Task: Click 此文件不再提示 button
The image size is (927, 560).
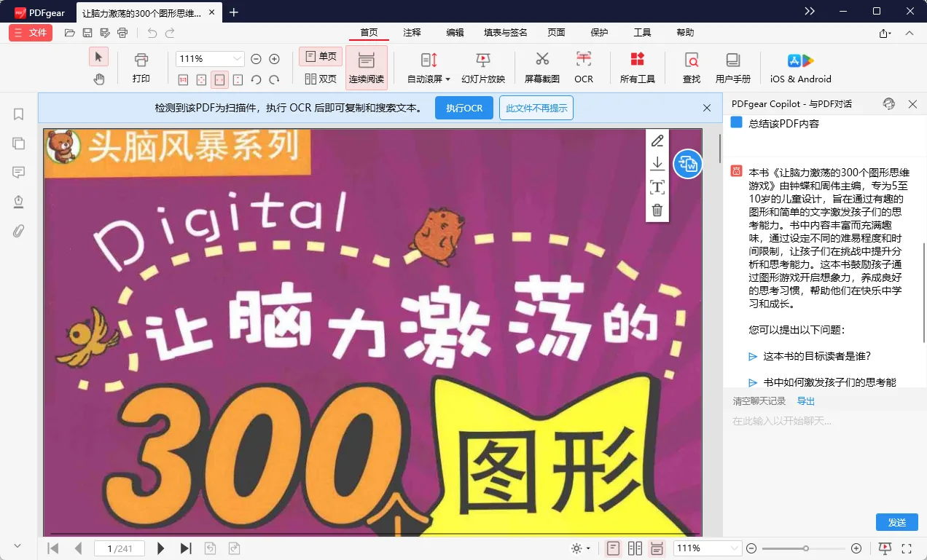Action: point(536,108)
